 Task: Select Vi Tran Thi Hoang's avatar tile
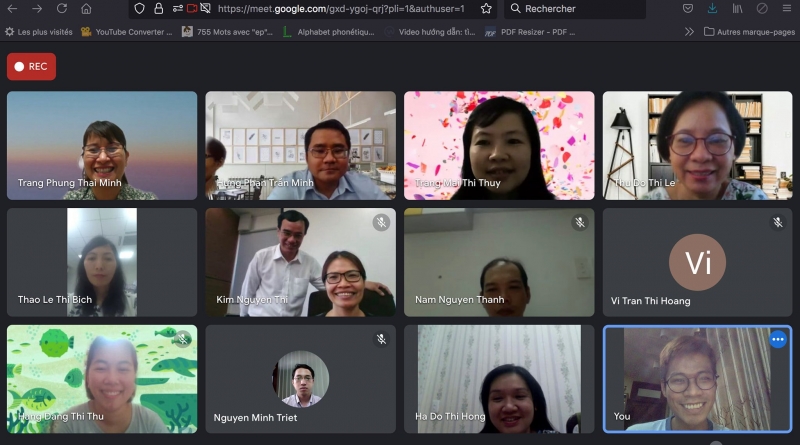pyautogui.click(x=697, y=263)
